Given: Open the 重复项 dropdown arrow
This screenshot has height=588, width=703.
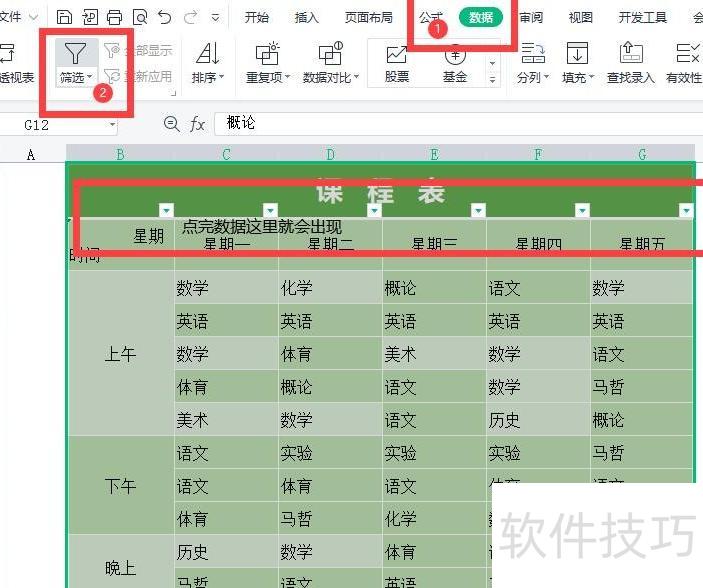Looking at the screenshot, I should [287, 77].
